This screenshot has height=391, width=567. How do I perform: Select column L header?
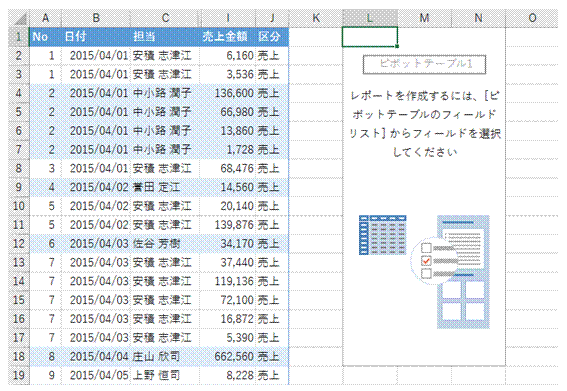point(370,18)
